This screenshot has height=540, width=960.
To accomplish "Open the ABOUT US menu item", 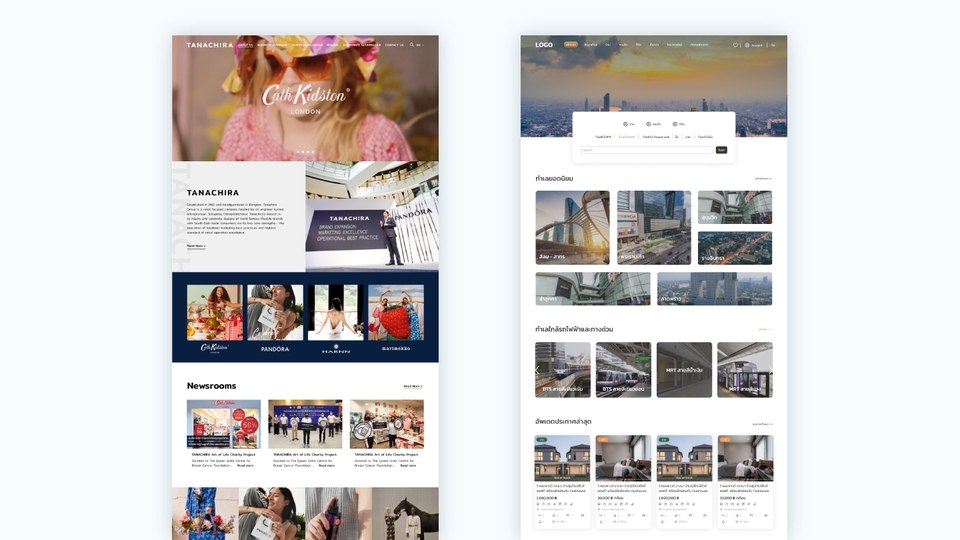I will (245, 45).
